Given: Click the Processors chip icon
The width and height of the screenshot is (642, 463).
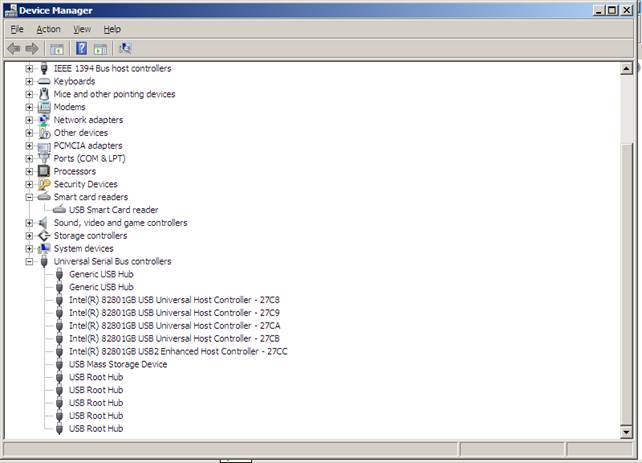Looking at the screenshot, I should (x=44, y=171).
